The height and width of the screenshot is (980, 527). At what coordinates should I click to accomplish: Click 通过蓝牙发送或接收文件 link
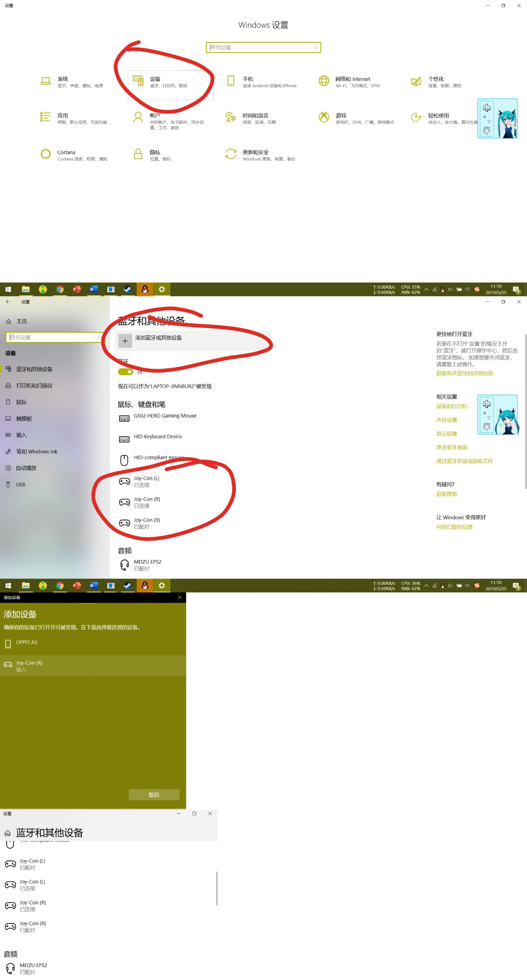tap(464, 461)
